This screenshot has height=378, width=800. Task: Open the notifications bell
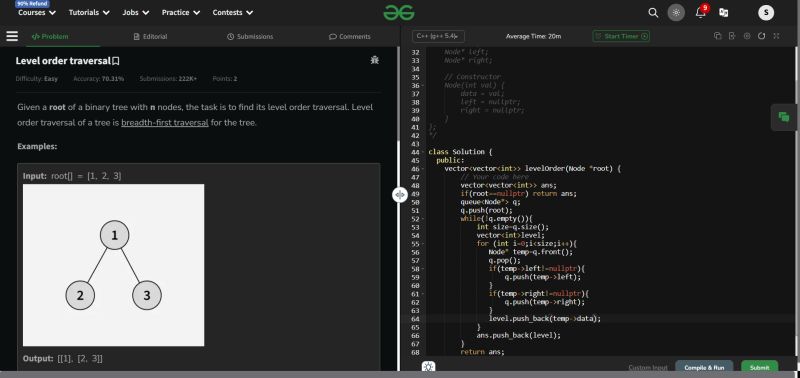point(701,12)
